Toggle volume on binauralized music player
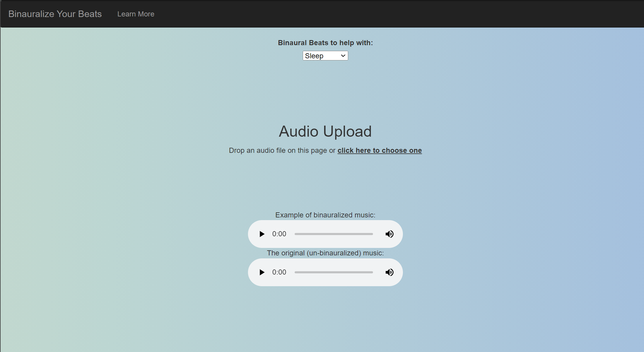644x352 pixels. 390,234
